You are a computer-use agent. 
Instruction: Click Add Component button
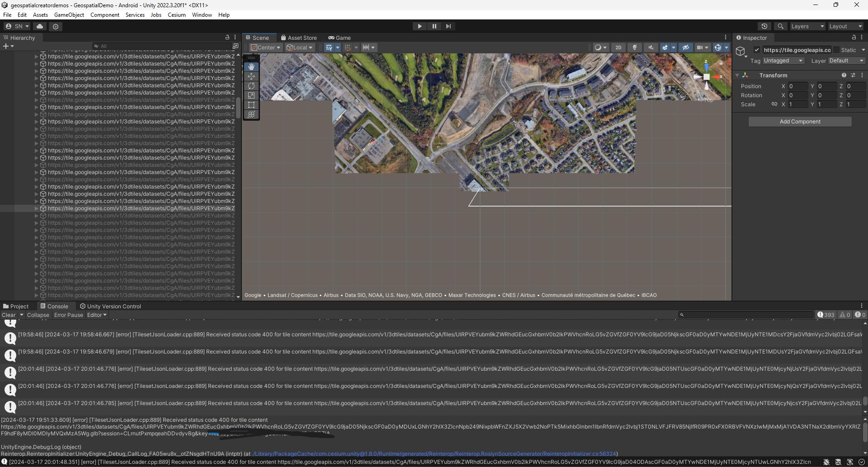tap(800, 122)
